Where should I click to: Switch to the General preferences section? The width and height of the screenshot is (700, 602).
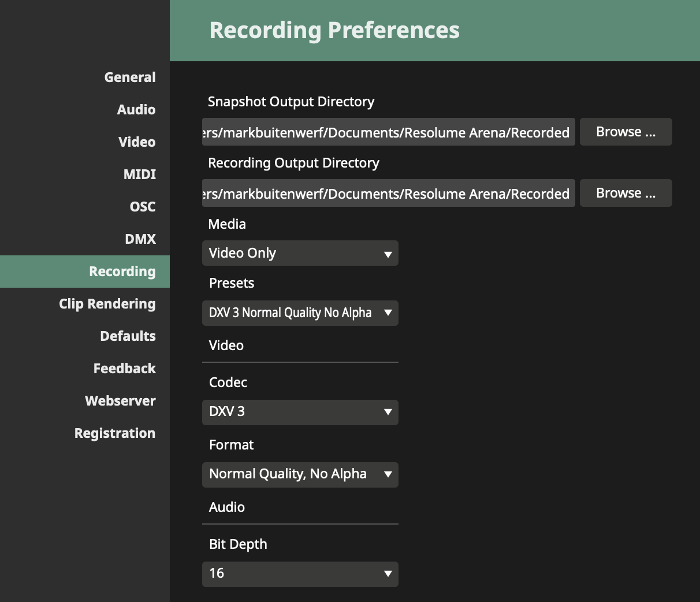(x=129, y=77)
